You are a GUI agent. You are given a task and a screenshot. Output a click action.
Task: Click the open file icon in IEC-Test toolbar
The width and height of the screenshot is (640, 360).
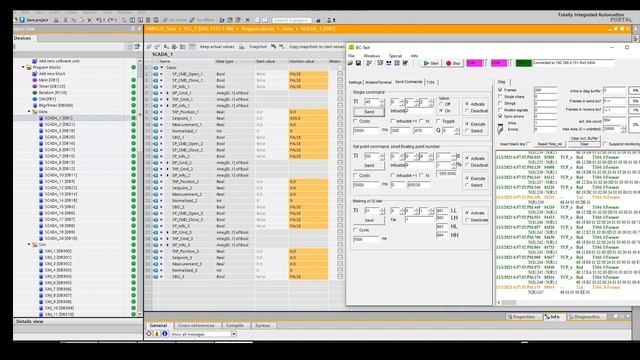[x=350, y=63]
